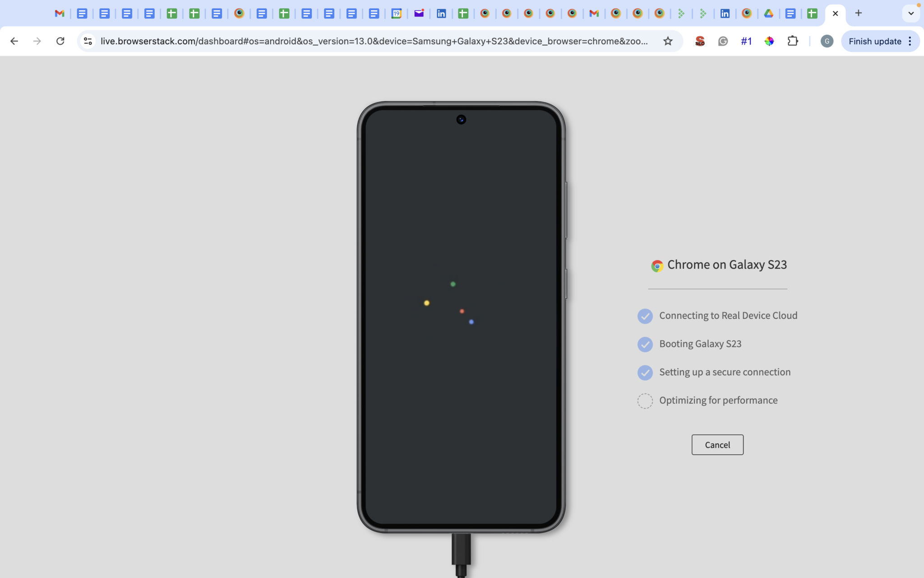Click the Booting Galaxy S23 checkmark
This screenshot has height=578, width=924.
645,345
